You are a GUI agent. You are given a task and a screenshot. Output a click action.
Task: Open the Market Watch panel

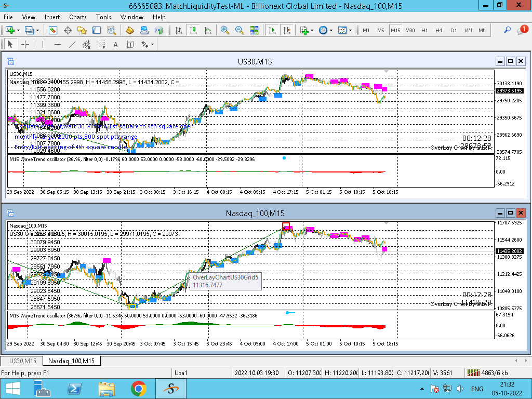pos(53,31)
